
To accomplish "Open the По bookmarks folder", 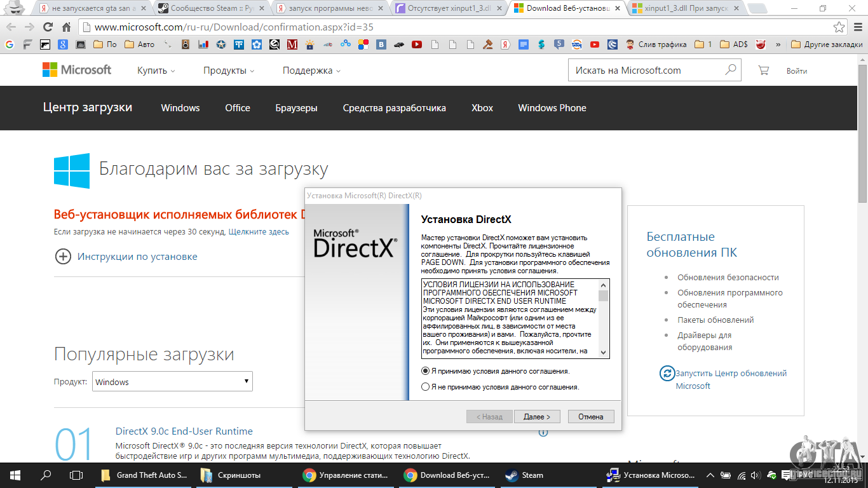I will [x=105, y=44].
